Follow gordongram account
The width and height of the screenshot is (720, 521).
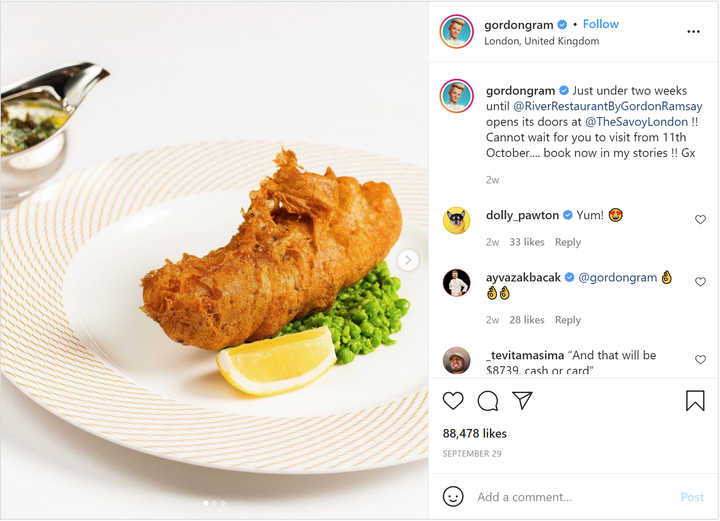[x=601, y=24]
